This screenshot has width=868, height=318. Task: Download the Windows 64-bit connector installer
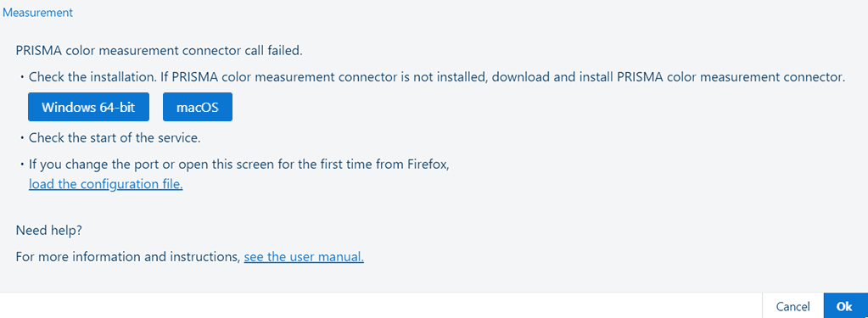(x=88, y=107)
